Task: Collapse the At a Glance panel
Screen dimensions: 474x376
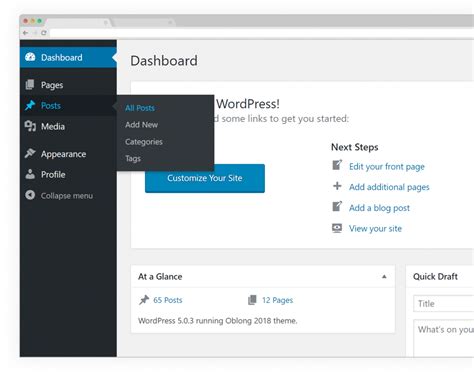Action: coord(384,276)
